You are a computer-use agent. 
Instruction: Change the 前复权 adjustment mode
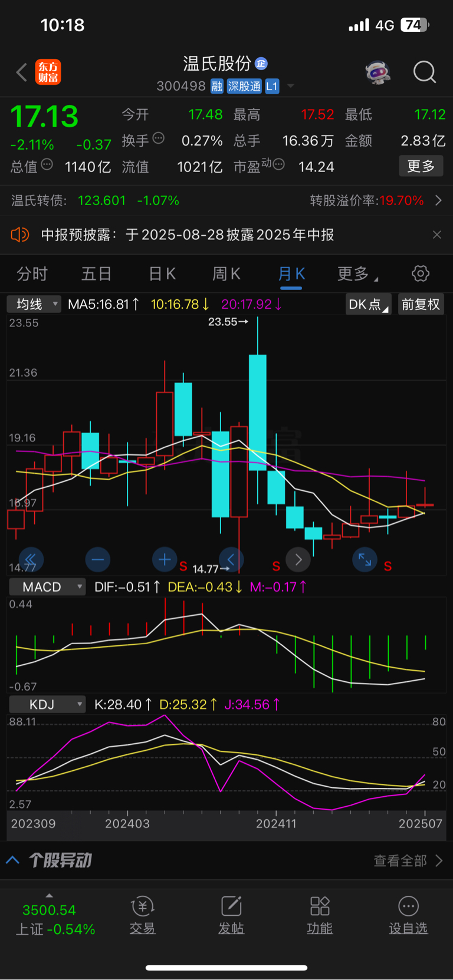pos(421,304)
